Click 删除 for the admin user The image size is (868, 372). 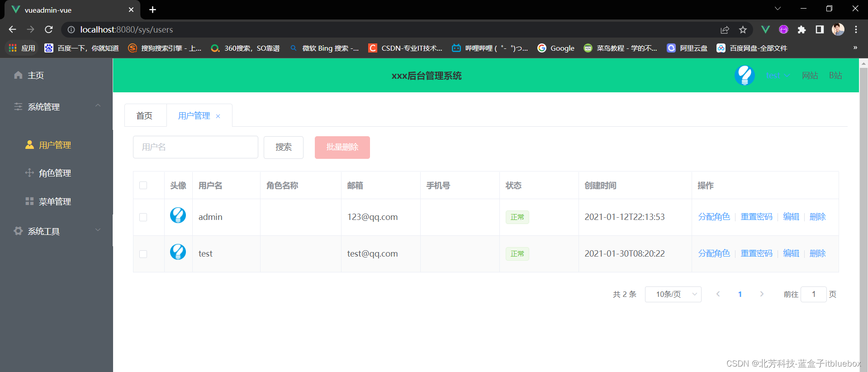(818, 217)
